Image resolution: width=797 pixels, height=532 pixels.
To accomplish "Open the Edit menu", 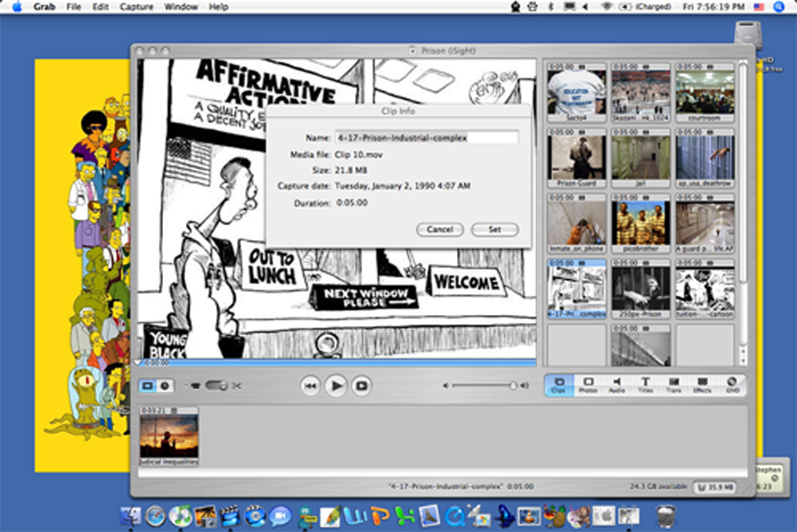I will coord(100,6).
